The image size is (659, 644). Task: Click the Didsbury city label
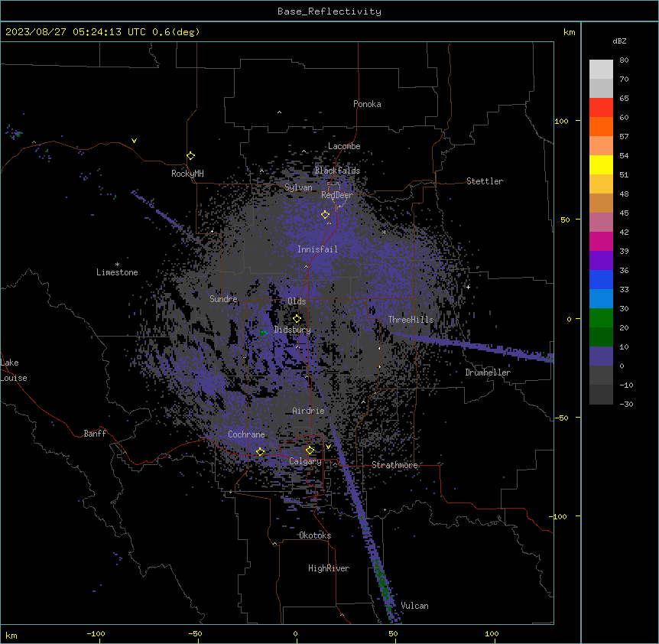tap(293, 330)
